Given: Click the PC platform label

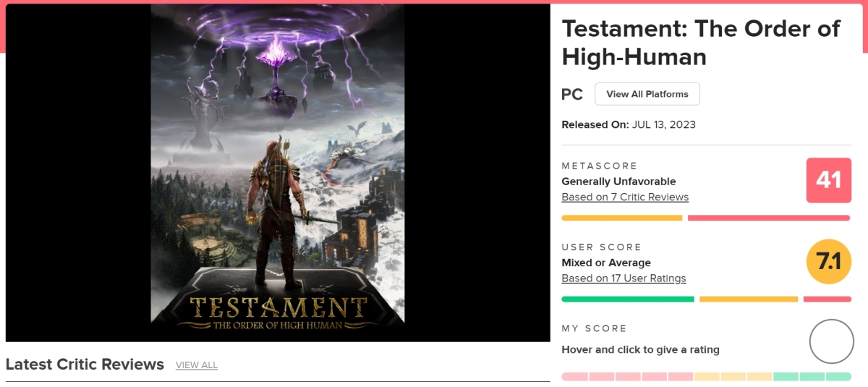Looking at the screenshot, I should [x=572, y=95].
